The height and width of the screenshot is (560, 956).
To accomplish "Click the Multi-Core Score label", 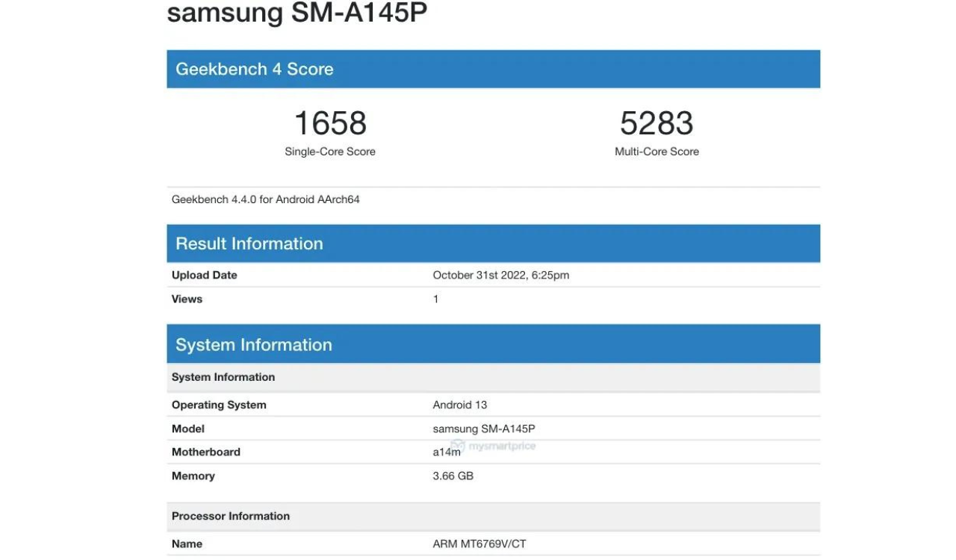I will point(657,152).
